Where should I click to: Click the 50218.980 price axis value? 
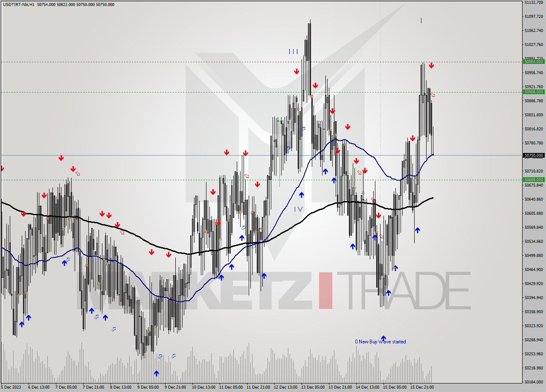pyautogui.click(x=534, y=368)
